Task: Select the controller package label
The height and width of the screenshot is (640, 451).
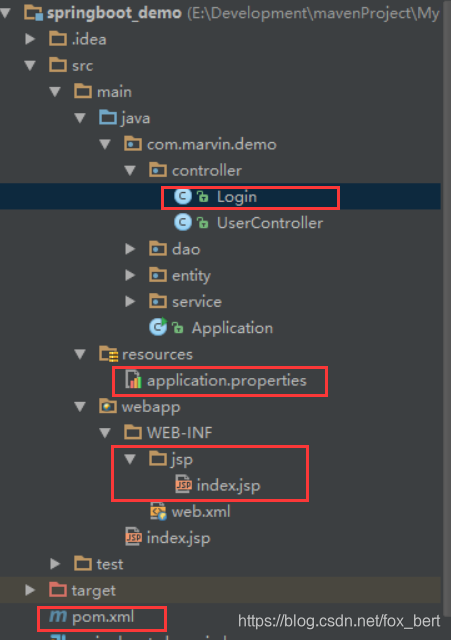Action: [207, 171]
